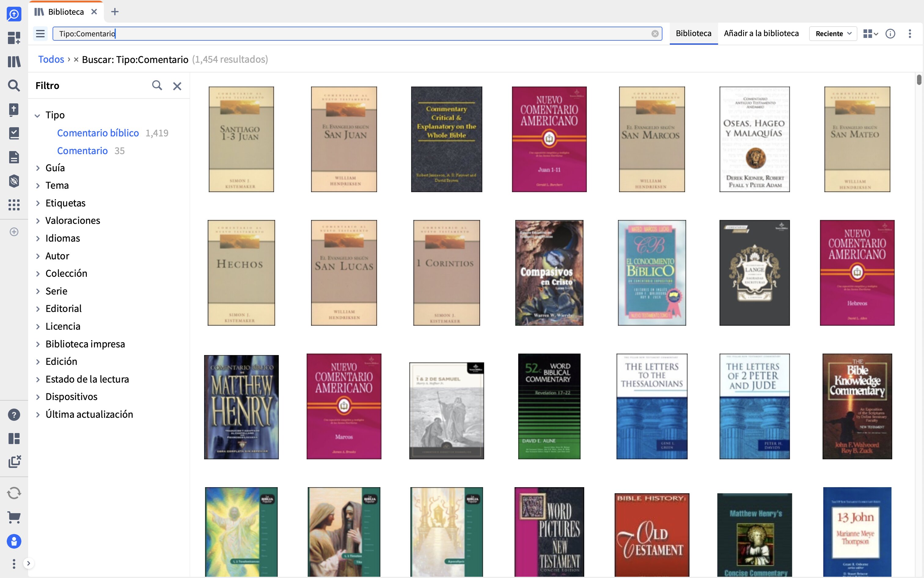
Task: Open the library info panel icon
Action: 890,34
